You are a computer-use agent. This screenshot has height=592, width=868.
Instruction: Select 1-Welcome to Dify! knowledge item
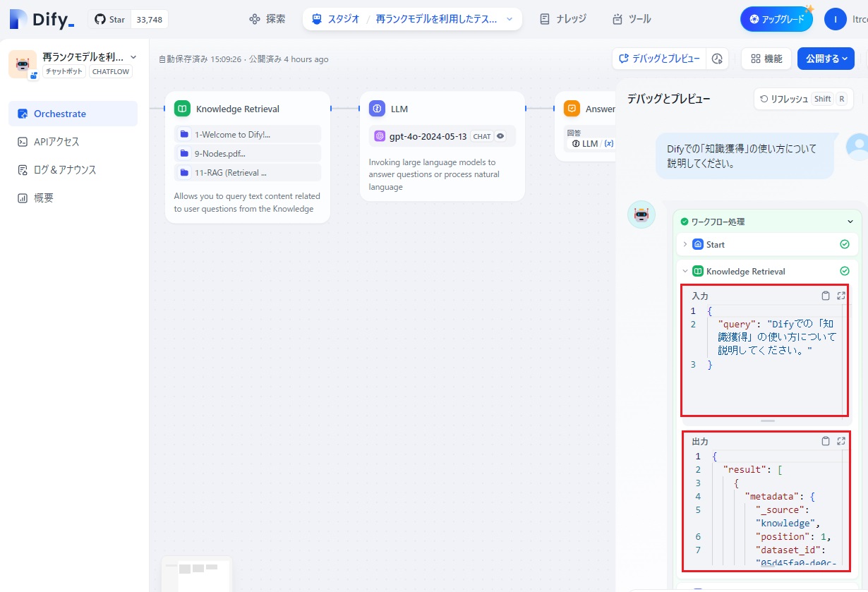[248, 134]
